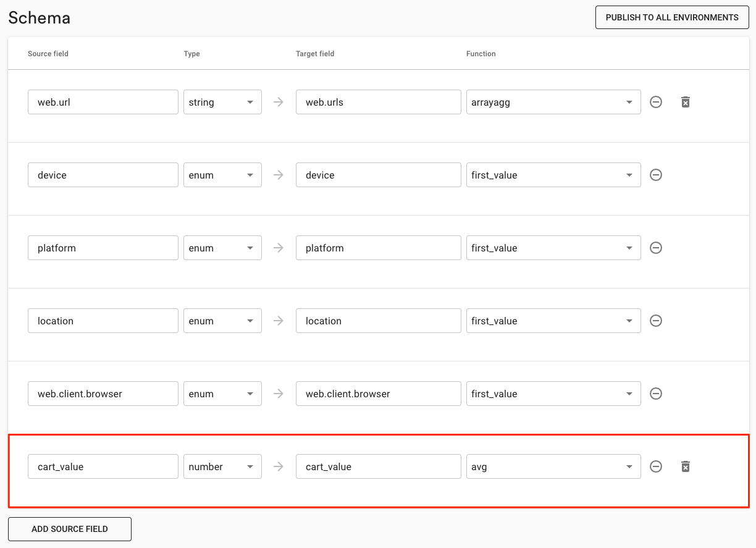Focus the cart_value target field input
This screenshot has width=756, height=548.
(x=379, y=466)
